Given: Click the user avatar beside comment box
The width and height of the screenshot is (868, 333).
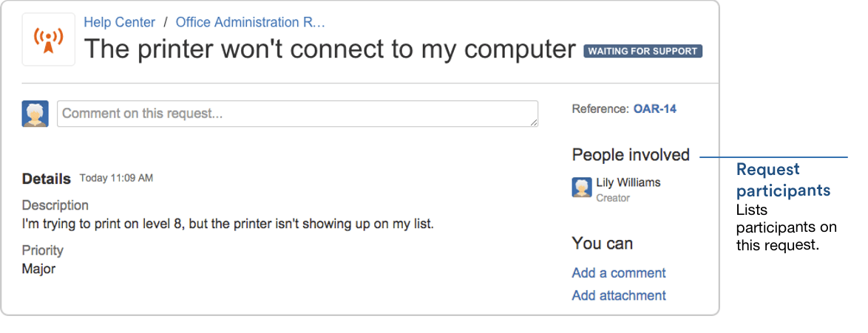Looking at the screenshot, I should coord(35,114).
